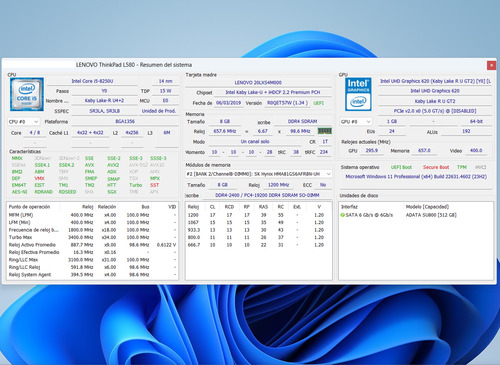This screenshot has width=500, height=365.
Task: Click the BIOS version R0QET57W field
Action: (x=287, y=103)
